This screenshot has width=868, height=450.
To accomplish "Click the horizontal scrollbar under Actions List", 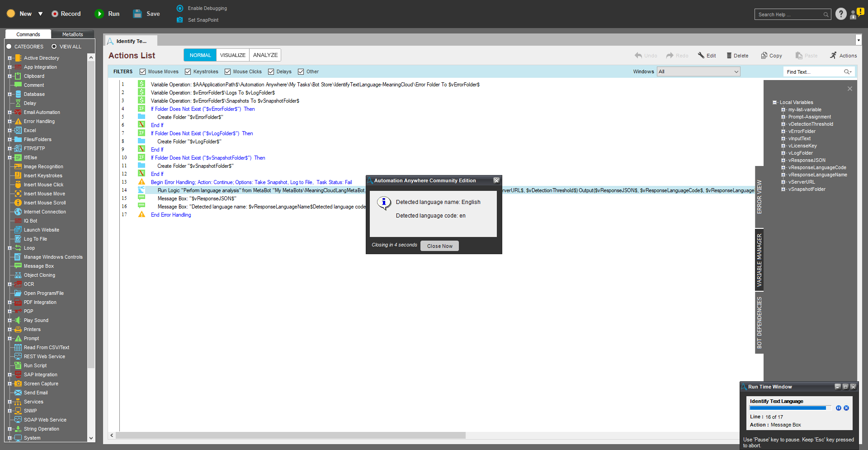I will point(290,435).
